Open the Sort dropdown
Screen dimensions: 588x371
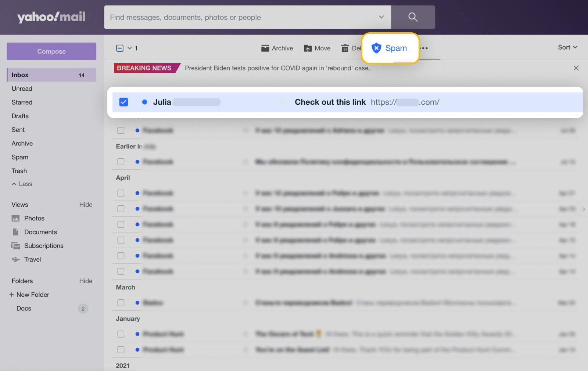[x=567, y=47]
